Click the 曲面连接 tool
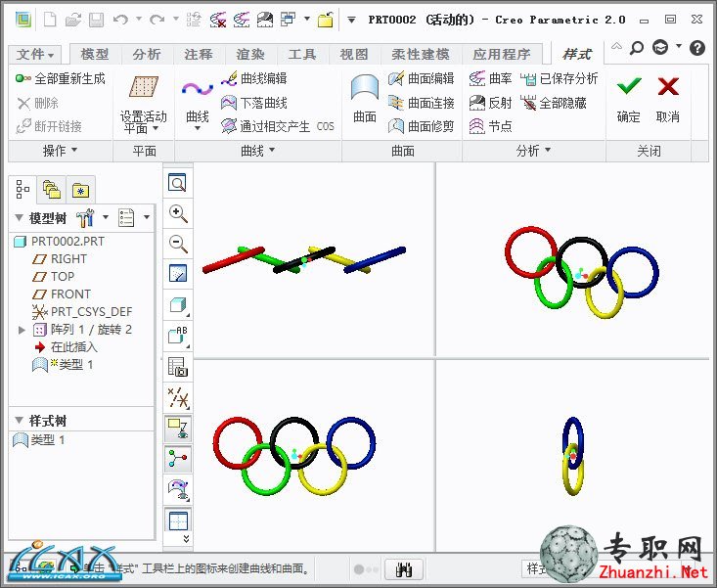 point(422,103)
